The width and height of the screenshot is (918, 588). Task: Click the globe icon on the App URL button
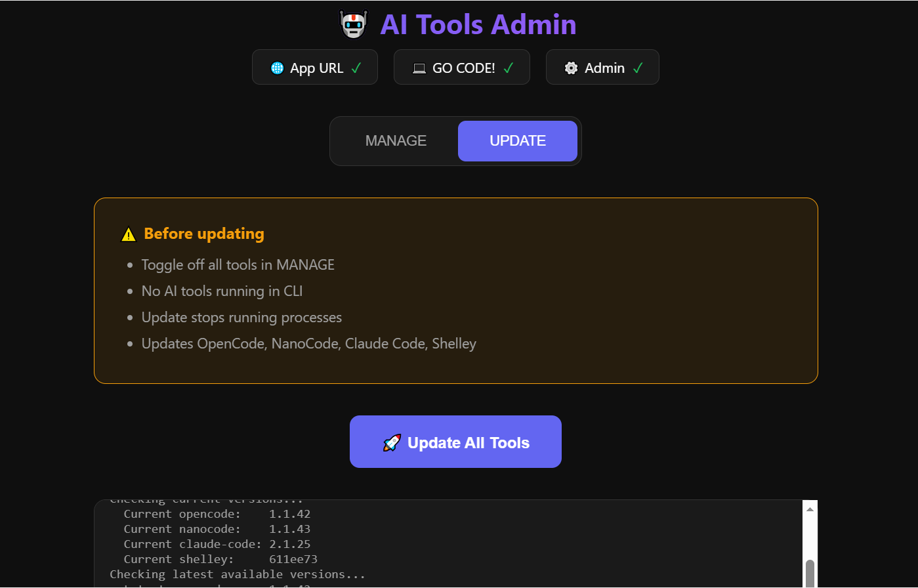[x=276, y=67]
